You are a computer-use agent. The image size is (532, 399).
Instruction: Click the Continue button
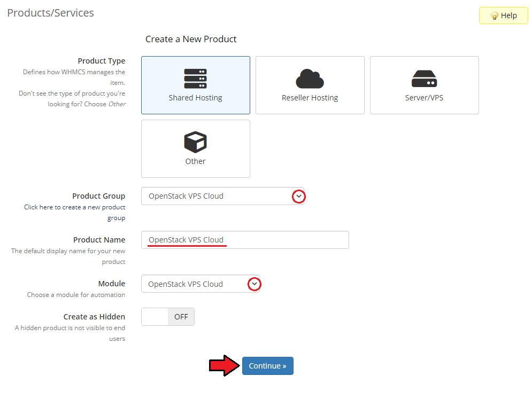tap(268, 366)
